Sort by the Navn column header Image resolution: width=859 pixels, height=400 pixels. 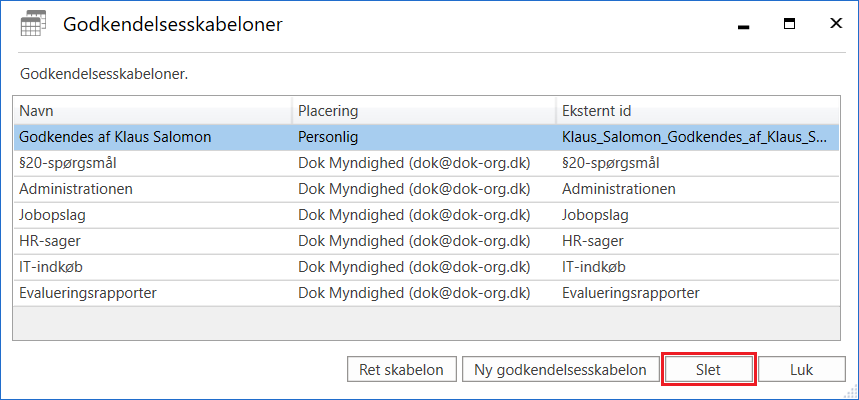point(152,110)
